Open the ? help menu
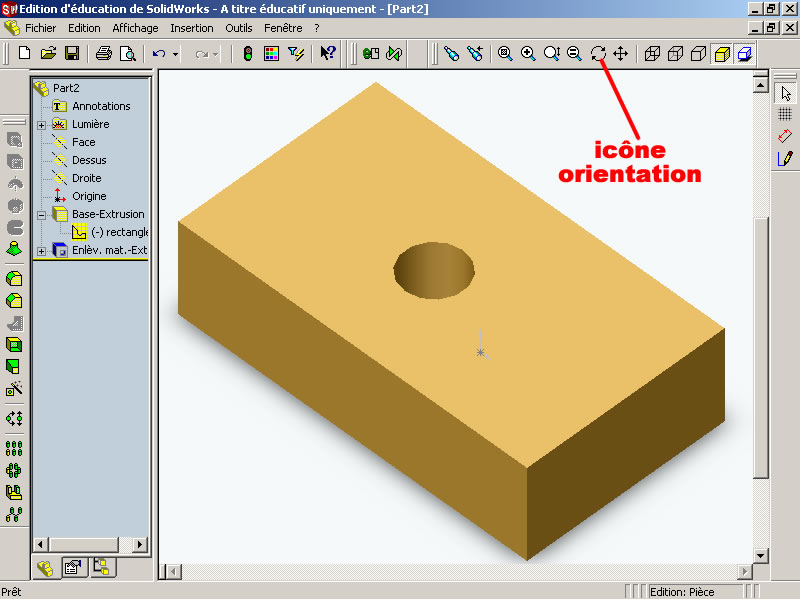800x600 pixels. (x=317, y=28)
